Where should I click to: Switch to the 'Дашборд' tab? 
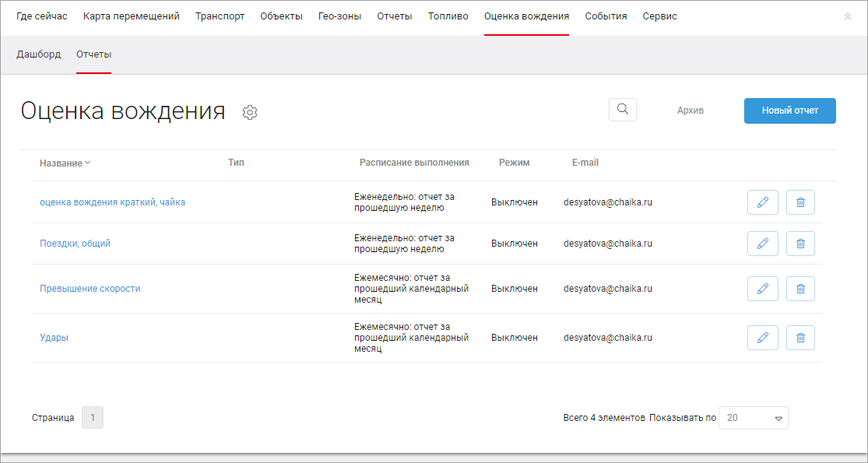pyautogui.click(x=39, y=54)
